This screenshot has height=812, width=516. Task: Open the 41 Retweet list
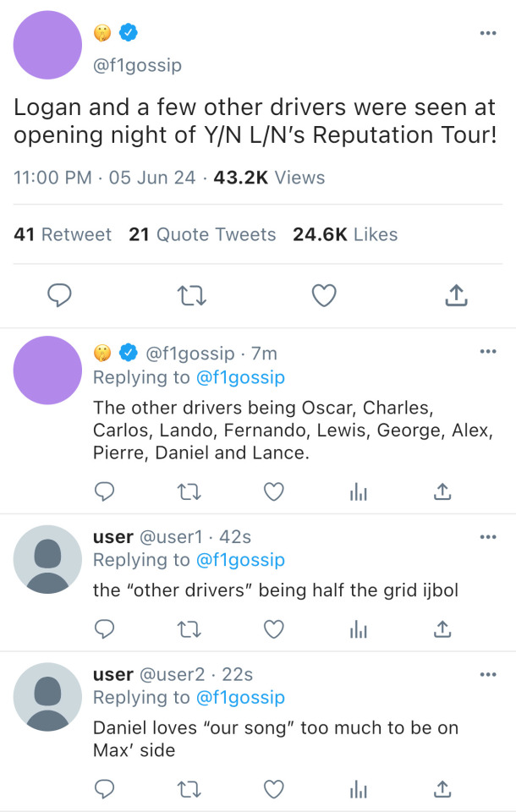pyautogui.click(x=63, y=234)
